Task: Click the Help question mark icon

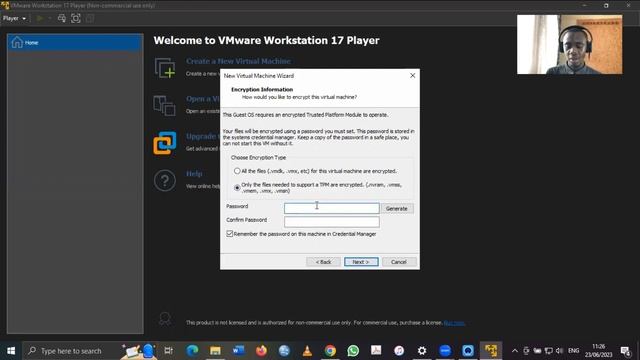Action: pyautogui.click(x=165, y=180)
